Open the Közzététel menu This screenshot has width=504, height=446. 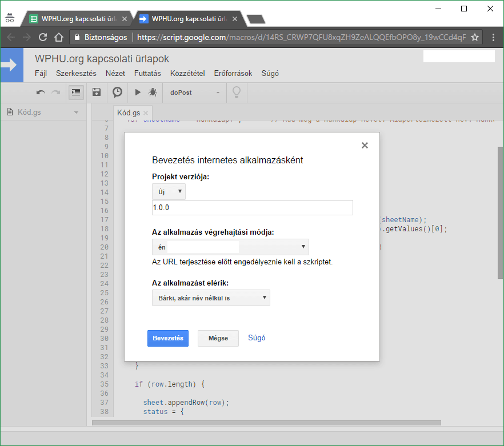click(x=187, y=73)
